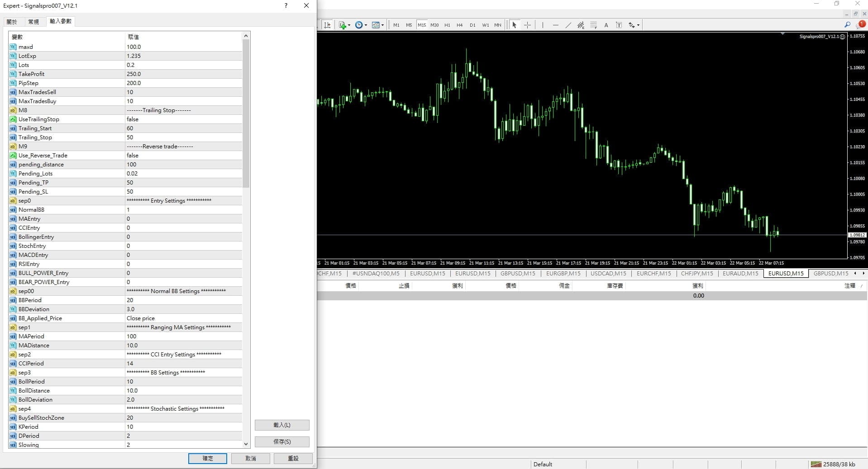Open the templates dropdown arrow
This screenshot has width=868, height=469.
click(x=382, y=25)
